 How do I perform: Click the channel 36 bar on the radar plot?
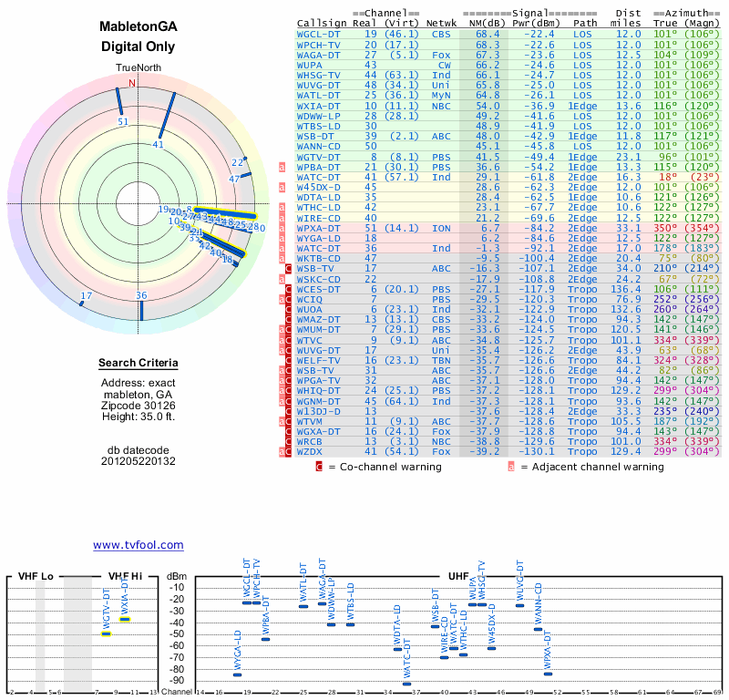click(x=141, y=311)
